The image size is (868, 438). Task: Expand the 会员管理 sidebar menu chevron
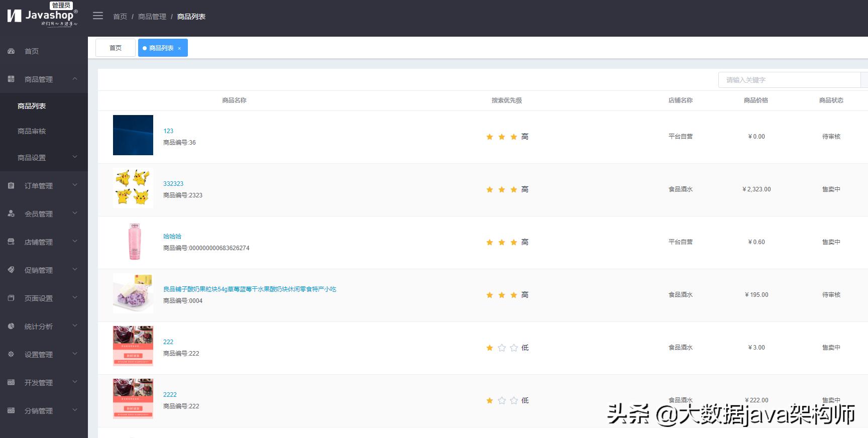click(x=75, y=213)
